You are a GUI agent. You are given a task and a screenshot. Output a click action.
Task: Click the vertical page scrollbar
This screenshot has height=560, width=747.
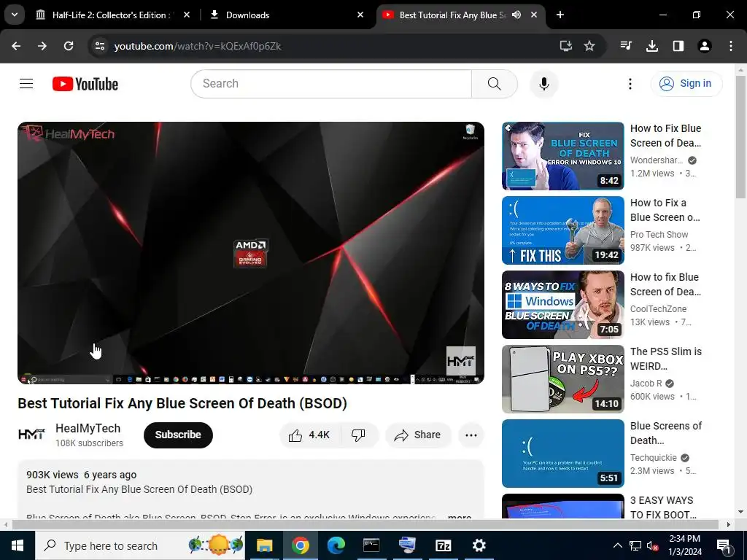740,138
